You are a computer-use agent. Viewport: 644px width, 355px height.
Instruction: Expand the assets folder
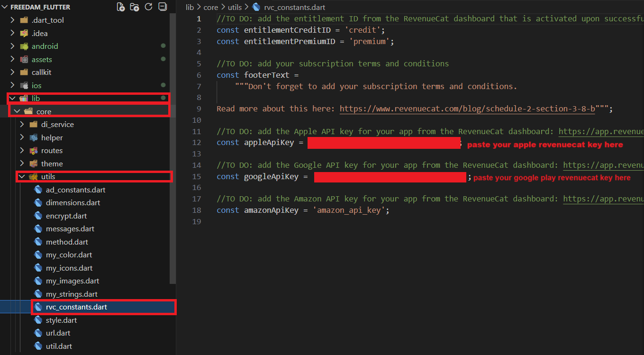[x=13, y=60]
